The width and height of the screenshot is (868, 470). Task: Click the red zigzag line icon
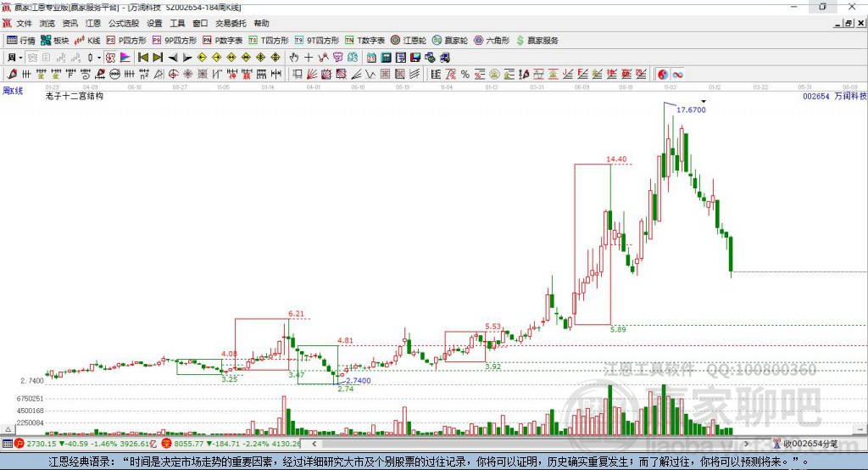[323, 58]
